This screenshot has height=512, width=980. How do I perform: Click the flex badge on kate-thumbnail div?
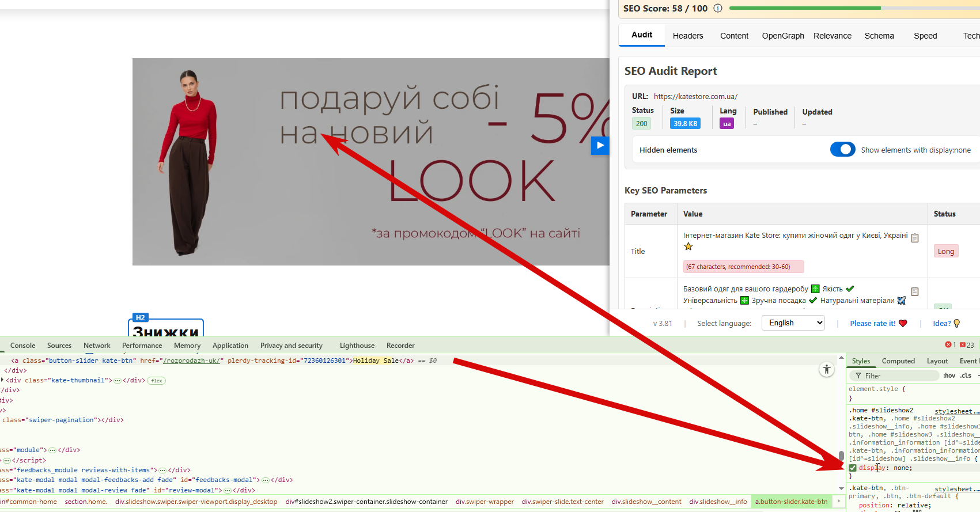pyautogui.click(x=157, y=381)
